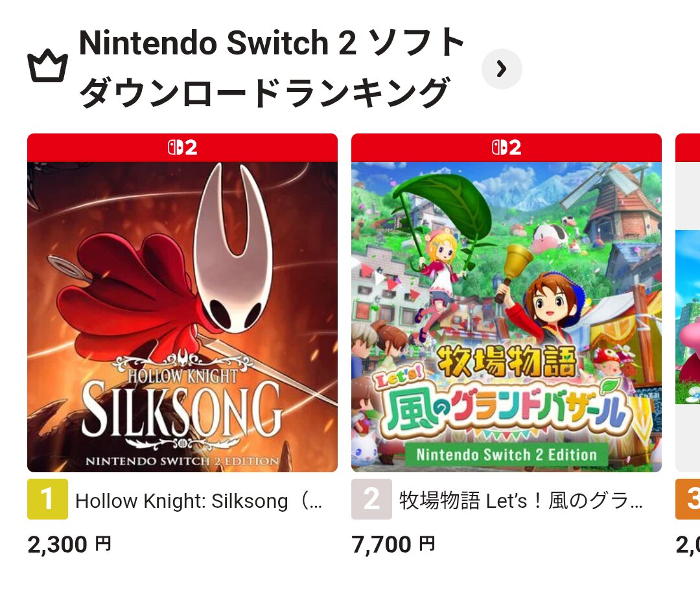The image size is (700, 607).
Task: Click the SILKSONG logo text on the cover
Action: click(x=182, y=409)
